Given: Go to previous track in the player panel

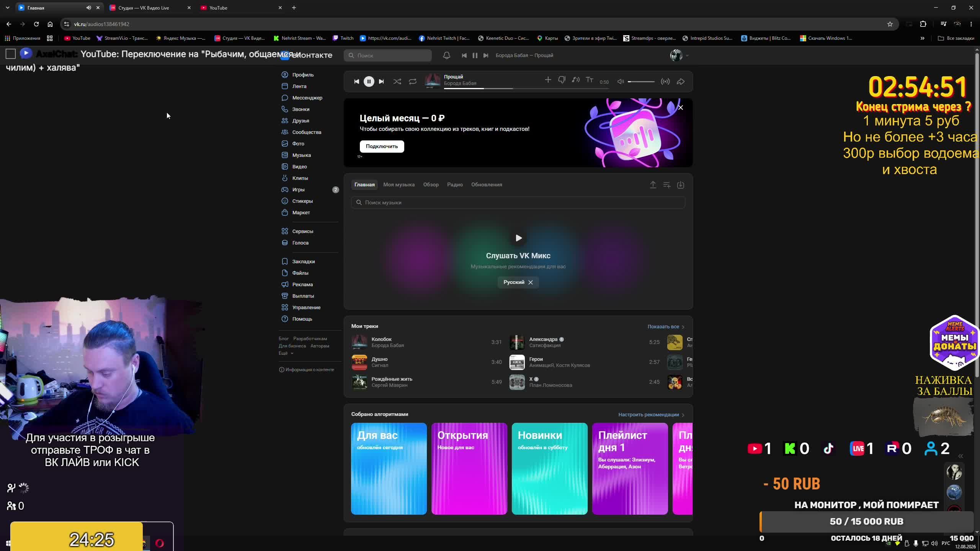Looking at the screenshot, I should [356, 82].
